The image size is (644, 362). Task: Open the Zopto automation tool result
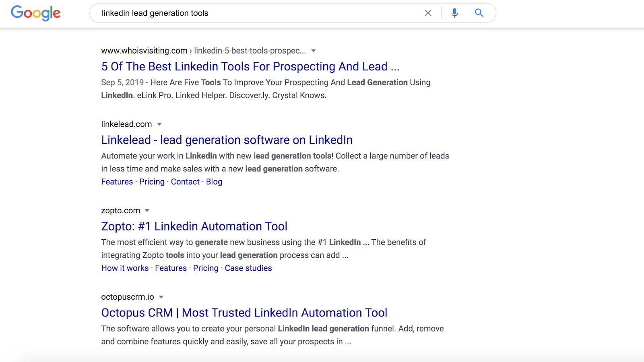coord(194,226)
